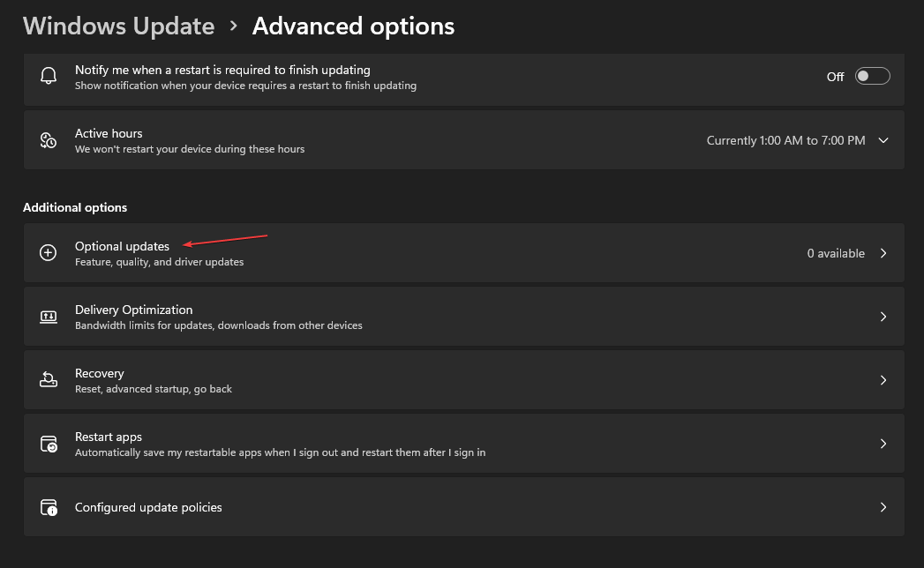
Task: Expand the Active hours dropdown chevron
Action: coord(883,140)
